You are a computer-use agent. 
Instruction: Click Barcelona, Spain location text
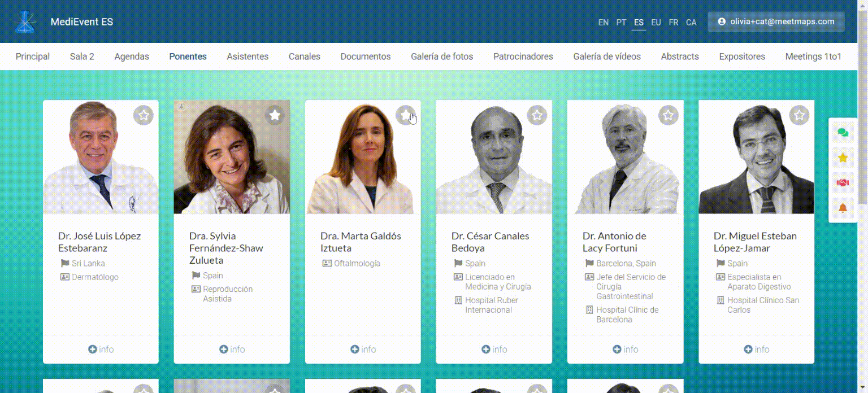626,264
